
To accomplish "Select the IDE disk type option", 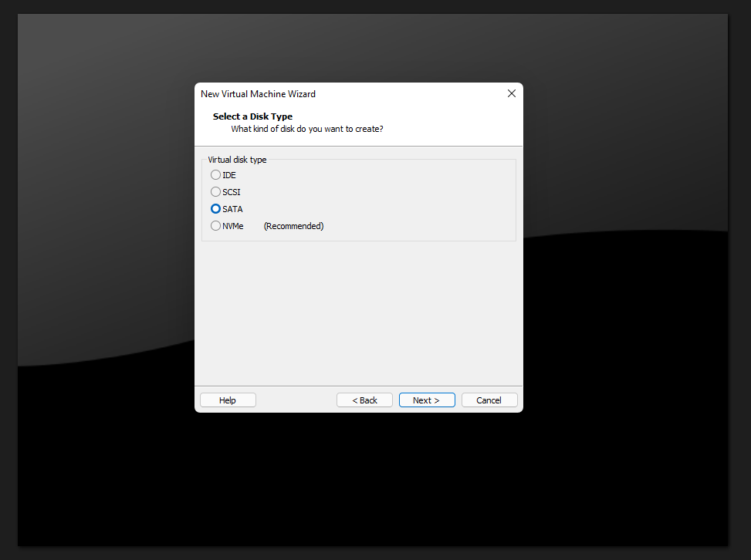I will (x=223, y=175).
